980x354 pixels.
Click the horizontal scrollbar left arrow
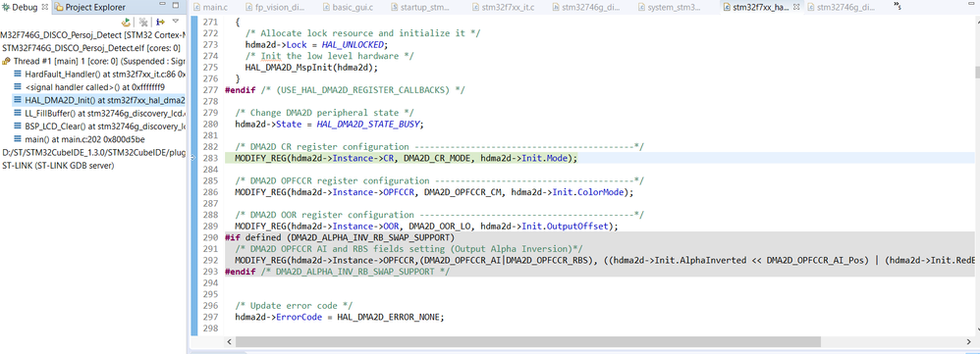[x=230, y=342]
